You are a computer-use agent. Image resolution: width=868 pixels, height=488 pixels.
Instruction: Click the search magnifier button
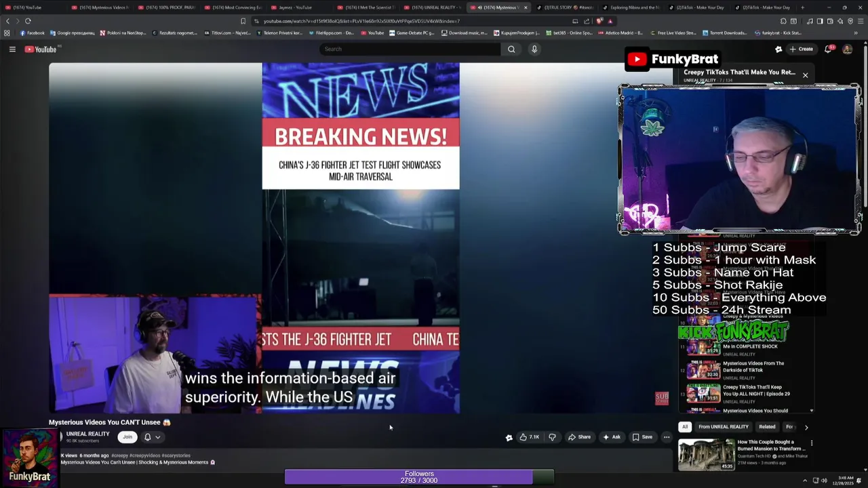tap(511, 49)
